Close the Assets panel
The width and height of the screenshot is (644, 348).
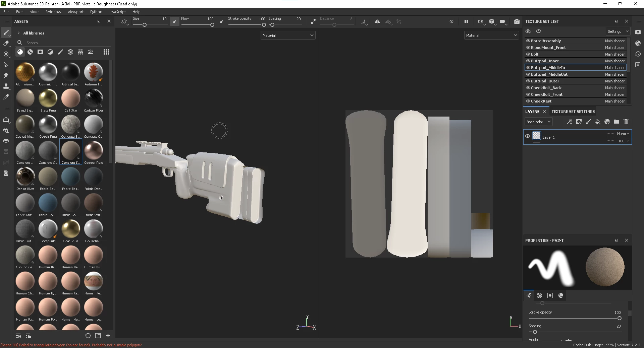pyautogui.click(x=109, y=21)
